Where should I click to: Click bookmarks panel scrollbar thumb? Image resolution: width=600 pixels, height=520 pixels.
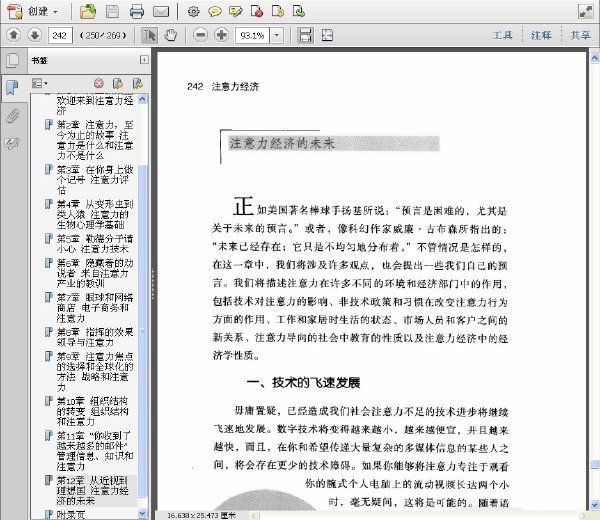(142, 331)
